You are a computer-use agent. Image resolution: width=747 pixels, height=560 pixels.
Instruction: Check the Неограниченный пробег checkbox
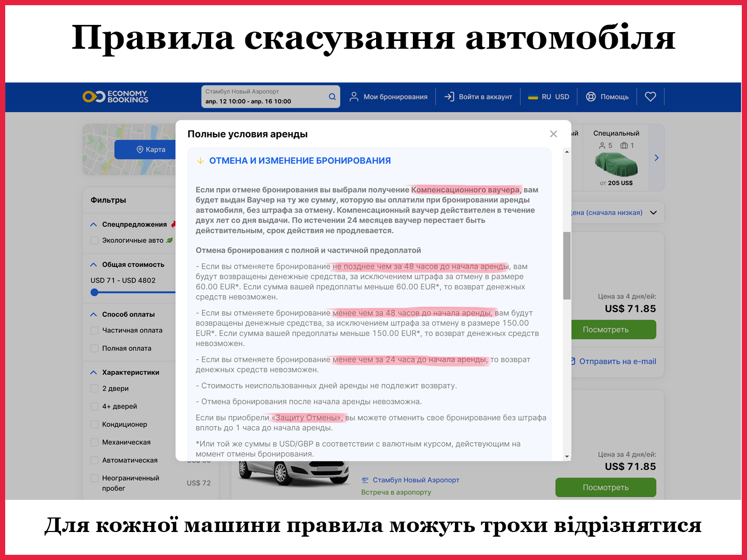coord(94,478)
